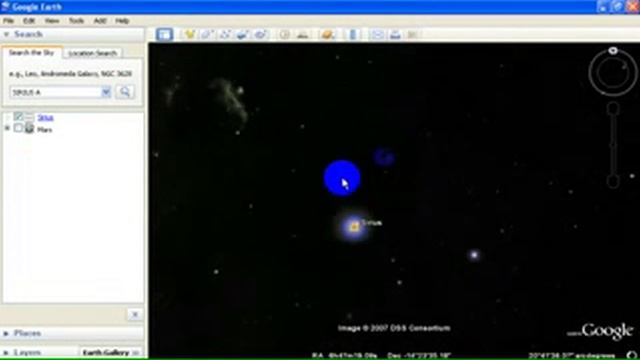Enable the Mars result checkbox
The width and height of the screenshot is (640, 360).
click(x=18, y=129)
